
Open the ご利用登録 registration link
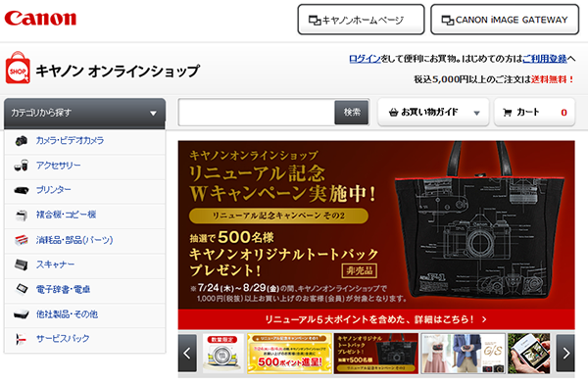pos(545,59)
